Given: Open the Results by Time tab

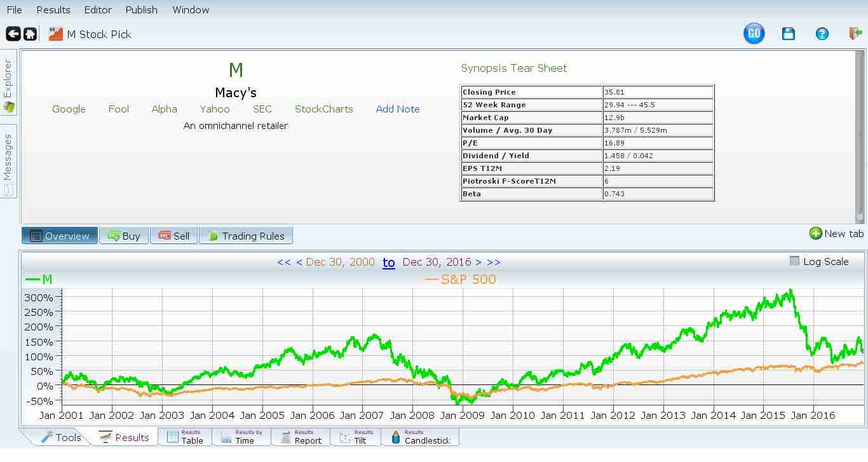Looking at the screenshot, I should 241,437.
